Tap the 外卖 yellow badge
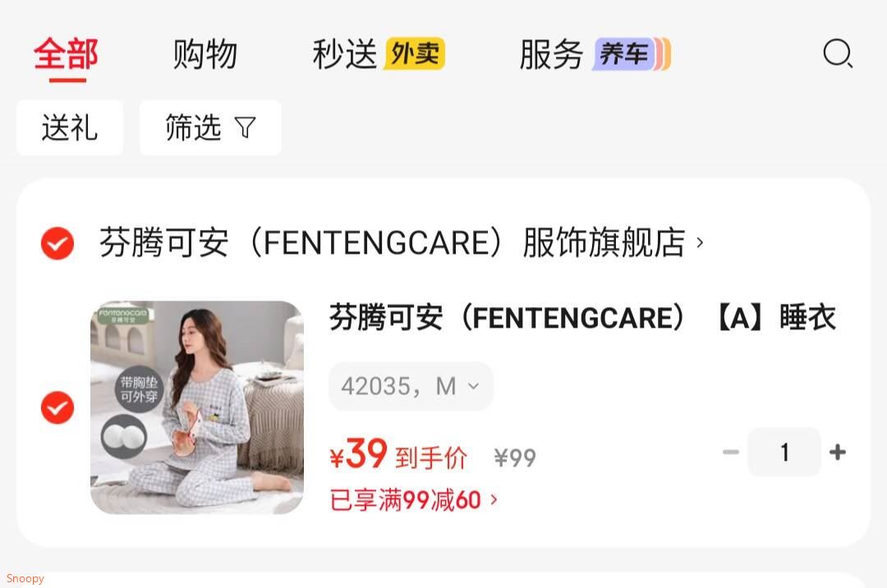Viewport: 887px width, 588px height. [x=415, y=53]
